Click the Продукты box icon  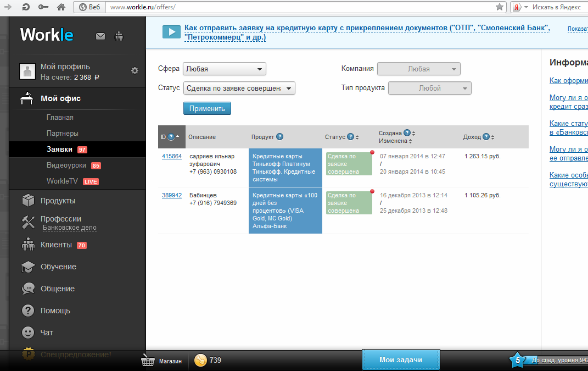pyautogui.click(x=28, y=201)
